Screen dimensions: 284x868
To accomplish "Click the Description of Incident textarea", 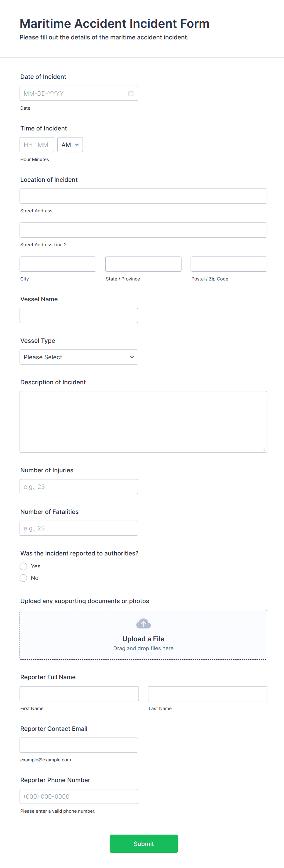I will [143, 422].
